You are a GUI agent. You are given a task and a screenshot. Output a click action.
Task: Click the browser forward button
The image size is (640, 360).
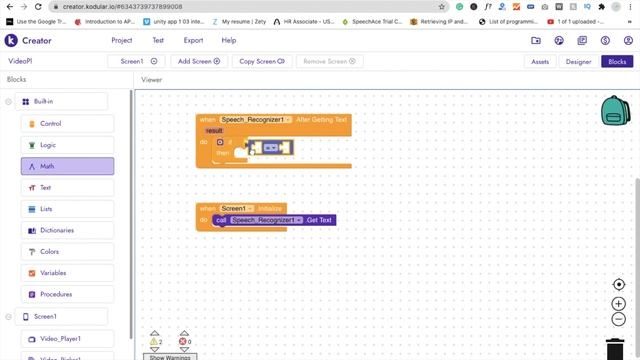coord(24,7)
